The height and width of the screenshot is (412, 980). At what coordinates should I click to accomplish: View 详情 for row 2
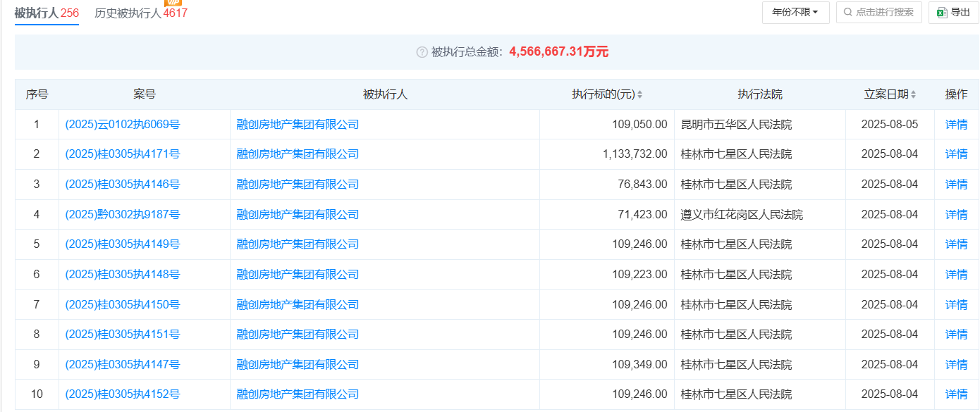[x=956, y=154]
